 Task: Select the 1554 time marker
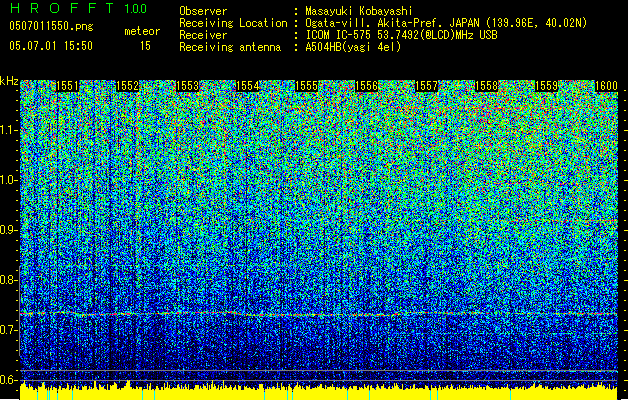tap(248, 87)
